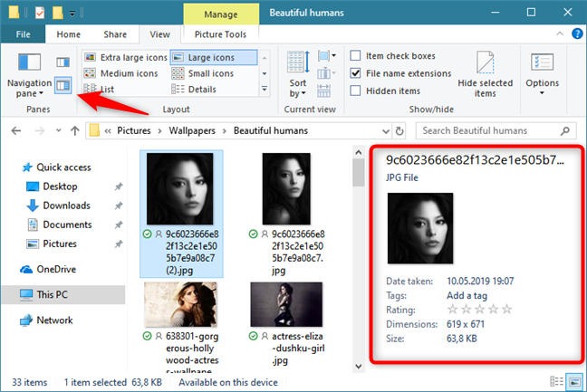This screenshot has height=392, width=587.
Task: Open the Sort by menu
Action: coord(298,75)
